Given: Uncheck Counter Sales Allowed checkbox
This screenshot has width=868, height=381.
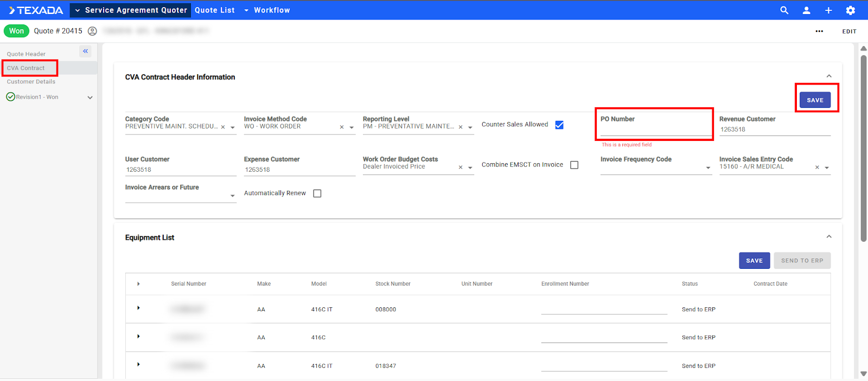Looking at the screenshot, I should pos(559,125).
